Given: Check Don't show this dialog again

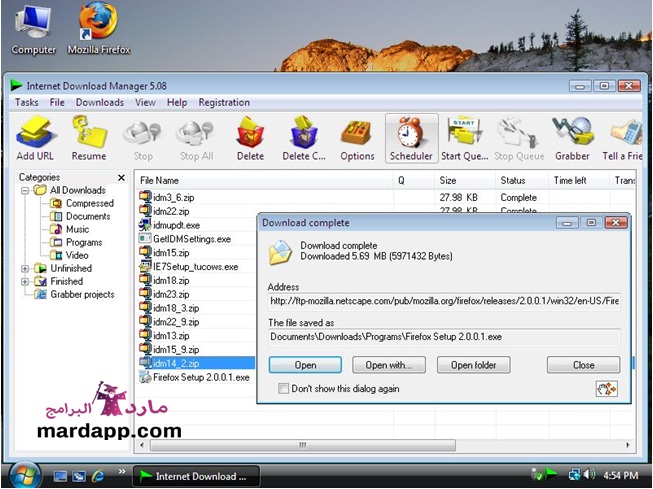Looking at the screenshot, I should (x=283, y=389).
